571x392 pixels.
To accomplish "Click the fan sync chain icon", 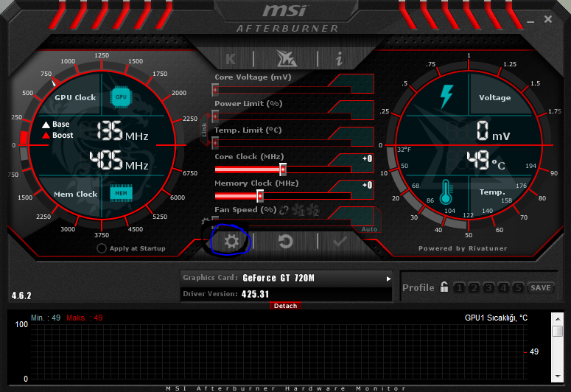I will [x=284, y=210].
